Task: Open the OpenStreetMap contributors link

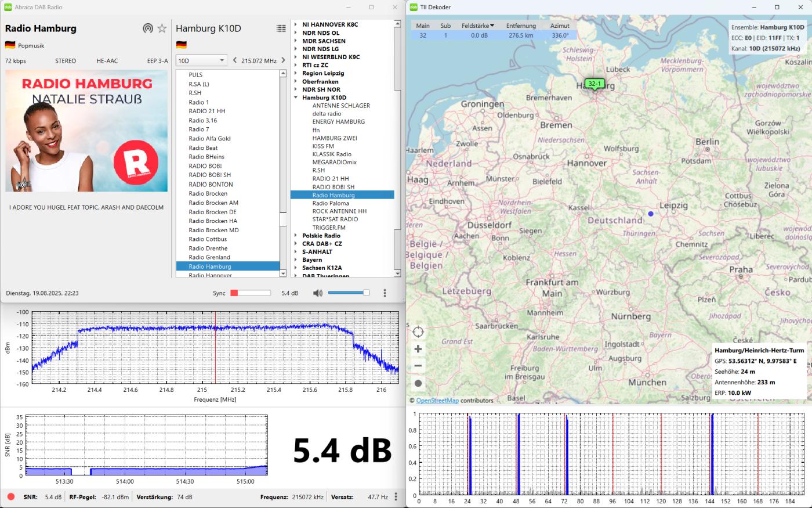Action: click(437, 401)
